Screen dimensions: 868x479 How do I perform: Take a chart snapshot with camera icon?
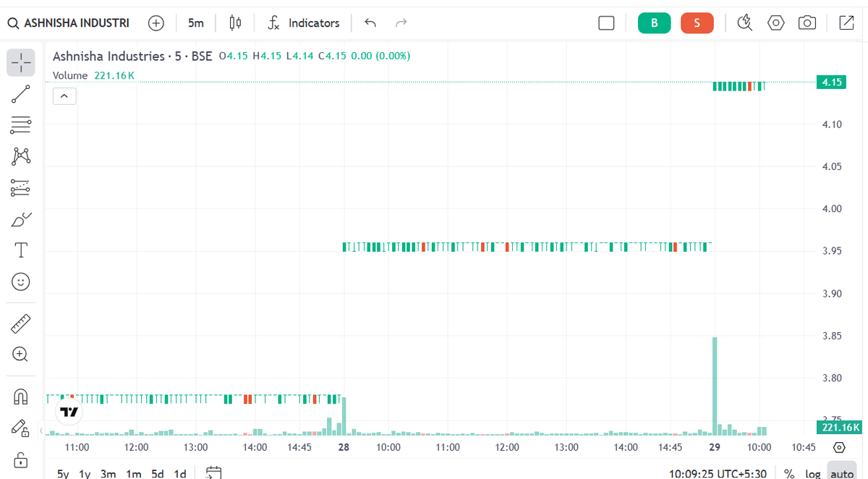click(807, 23)
